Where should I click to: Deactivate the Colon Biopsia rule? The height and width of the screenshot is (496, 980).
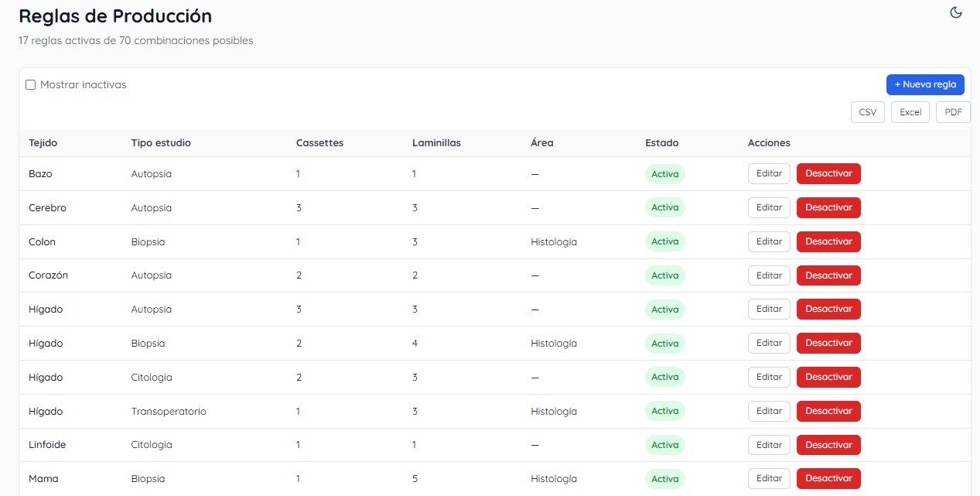(x=828, y=241)
